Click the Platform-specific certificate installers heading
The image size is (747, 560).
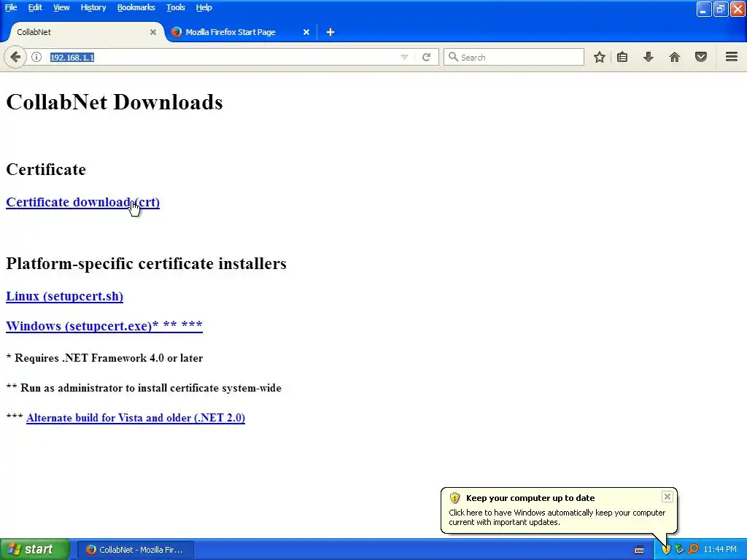click(x=146, y=263)
